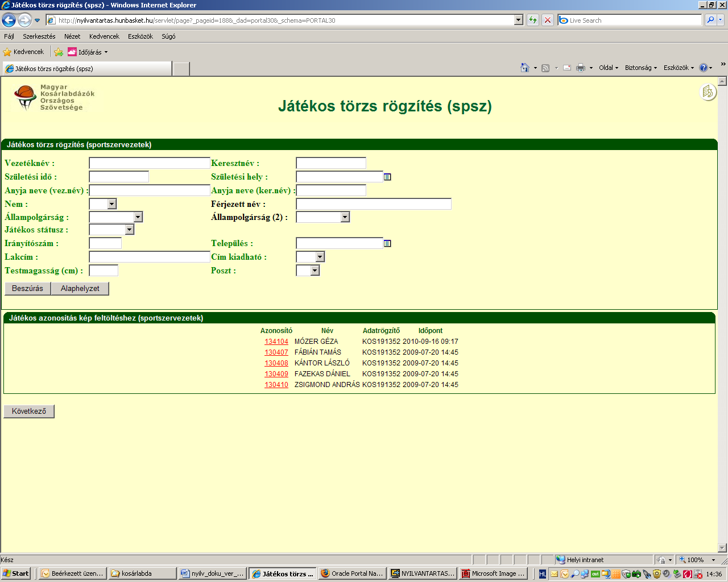Open Beérkezett üzen... mail taskbar item
This screenshot has width=728, height=582.
(72, 573)
